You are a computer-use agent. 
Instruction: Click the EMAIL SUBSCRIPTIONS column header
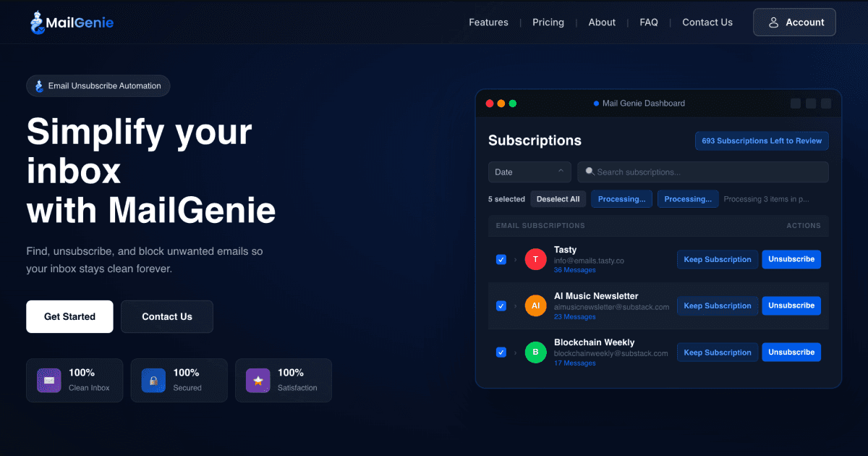point(540,226)
